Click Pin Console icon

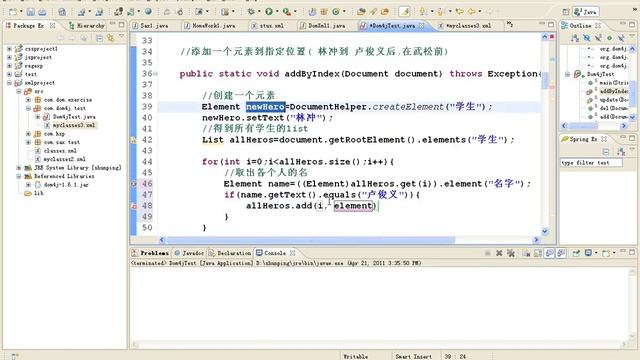(x=576, y=253)
